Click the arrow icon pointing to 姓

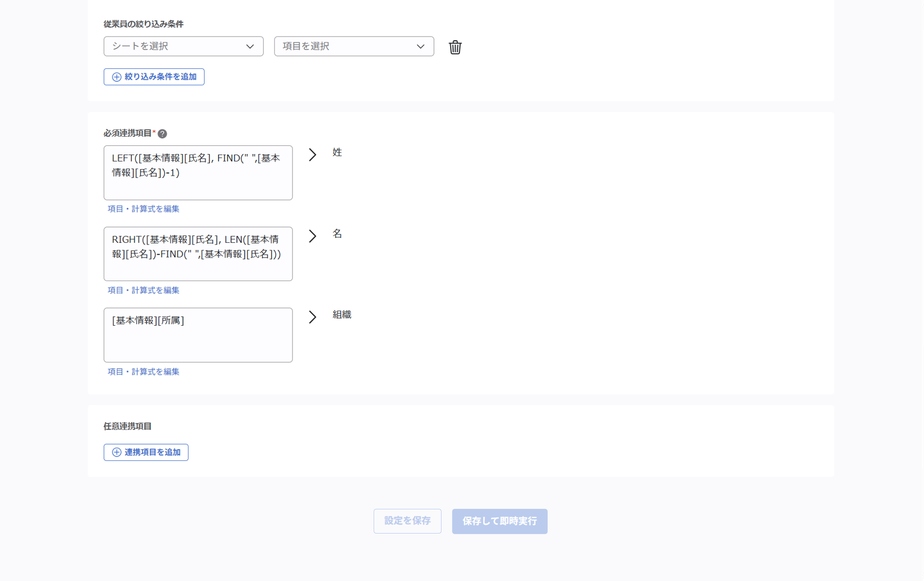pyautogui.click(x=312, y=155)
